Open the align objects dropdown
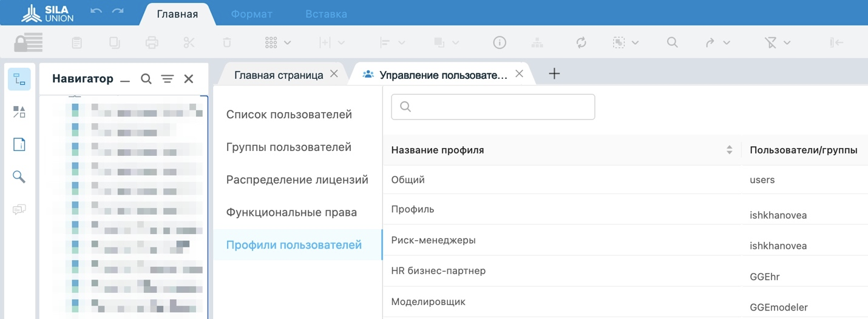This screenshot has height=319, width=868. [x=392, y=42]
